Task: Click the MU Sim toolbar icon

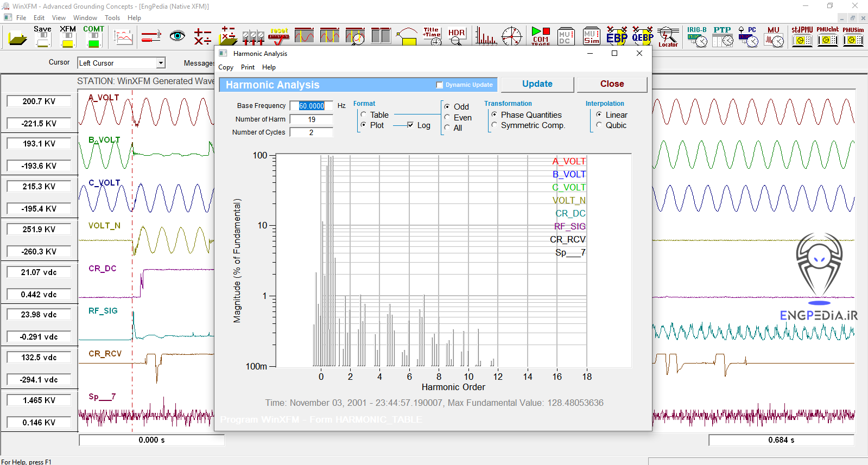Action: 591,36
